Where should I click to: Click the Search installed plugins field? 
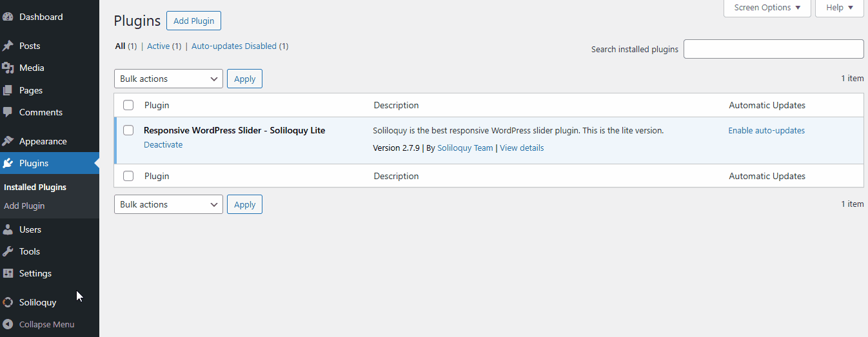pos(773,49)
